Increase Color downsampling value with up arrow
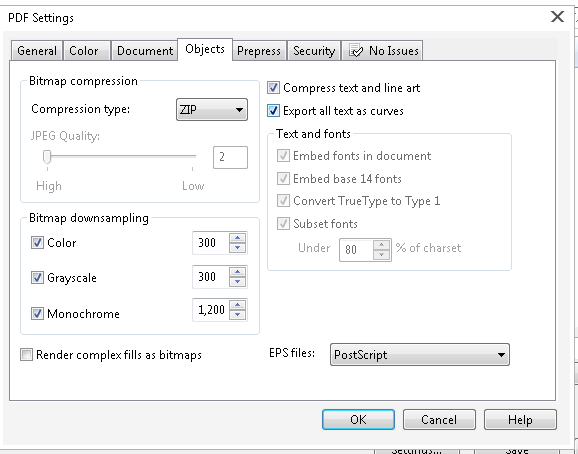Image resolution: width=578 pixels, height=454 pixels. pos(237,238)
